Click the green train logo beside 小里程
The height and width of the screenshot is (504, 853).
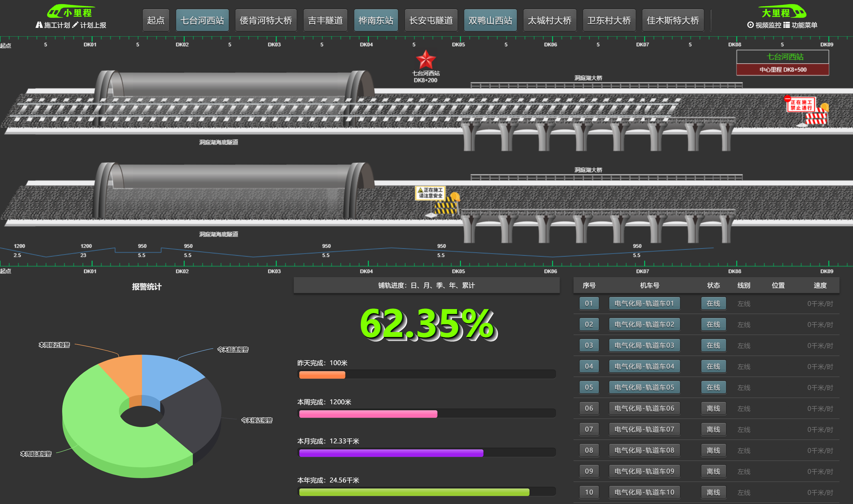tap(54, 12)
